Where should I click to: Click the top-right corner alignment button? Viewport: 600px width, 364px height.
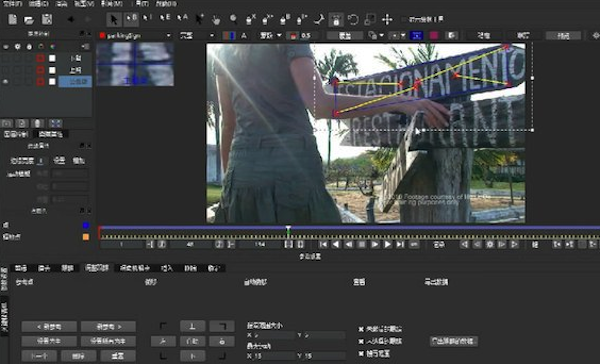point(222,326)
